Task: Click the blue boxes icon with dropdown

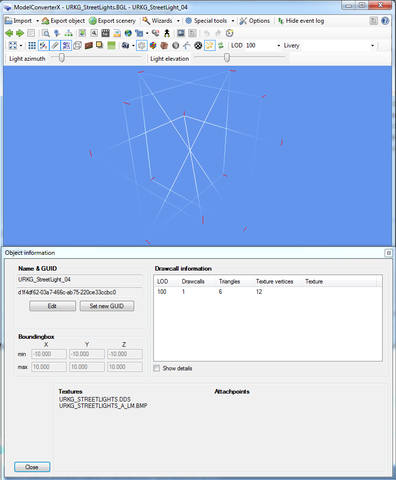Action: pyautogui.click(x=139, y=33)
